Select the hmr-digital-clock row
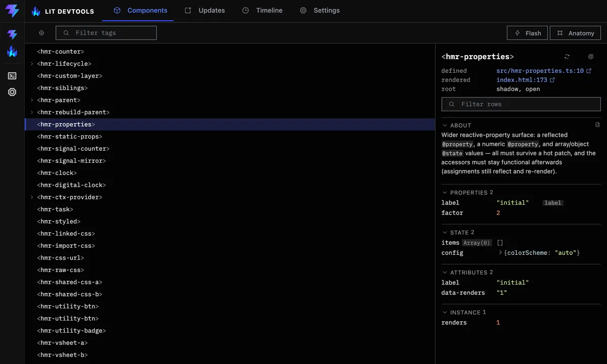This screenshot has width=607, height=364. (230, 185)
